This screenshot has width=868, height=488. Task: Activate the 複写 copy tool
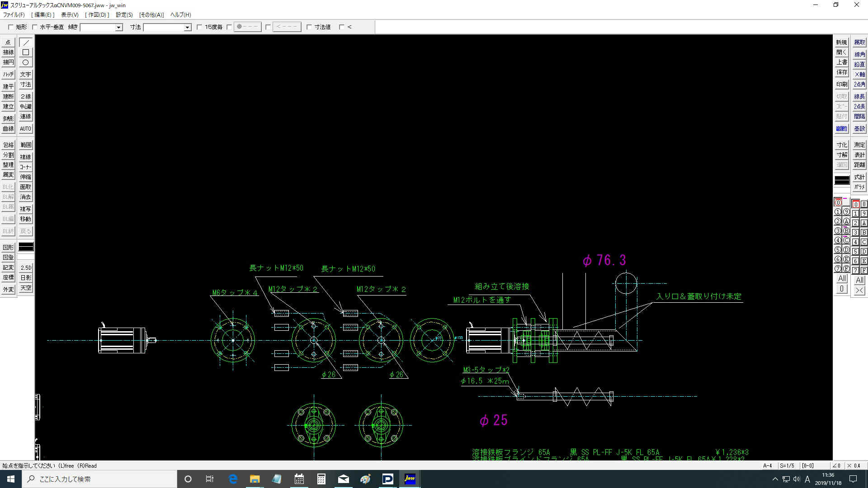tap(26, 209)
